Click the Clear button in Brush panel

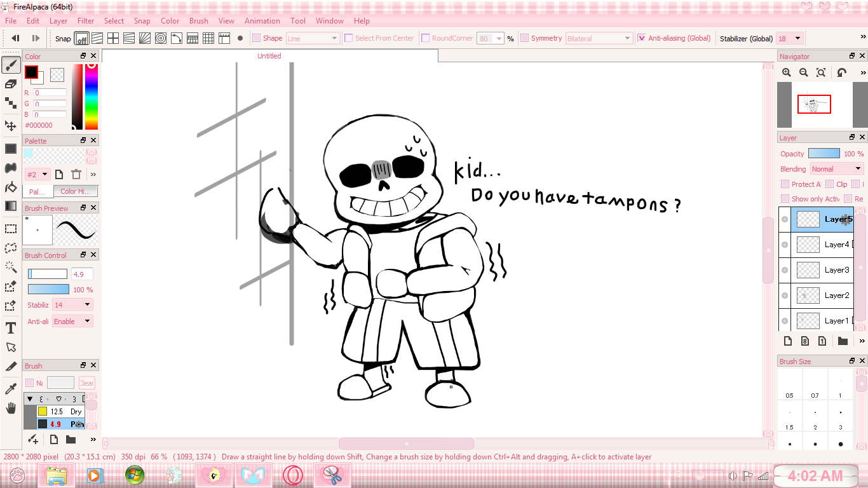click(x=86, y=383)
